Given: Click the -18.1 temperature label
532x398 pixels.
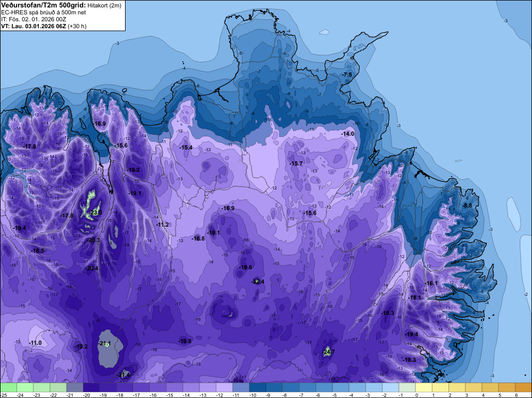Looking at the screenshot, I should 414,297.
